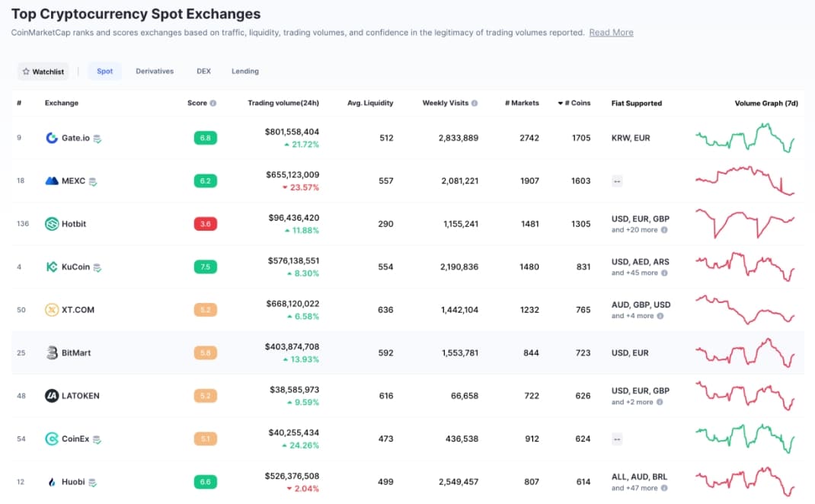Image resolution: width=815 pixels, height=504 pixels.
Task: Click the Gate.io exchange logo
Action: click(x=52, y=138)
